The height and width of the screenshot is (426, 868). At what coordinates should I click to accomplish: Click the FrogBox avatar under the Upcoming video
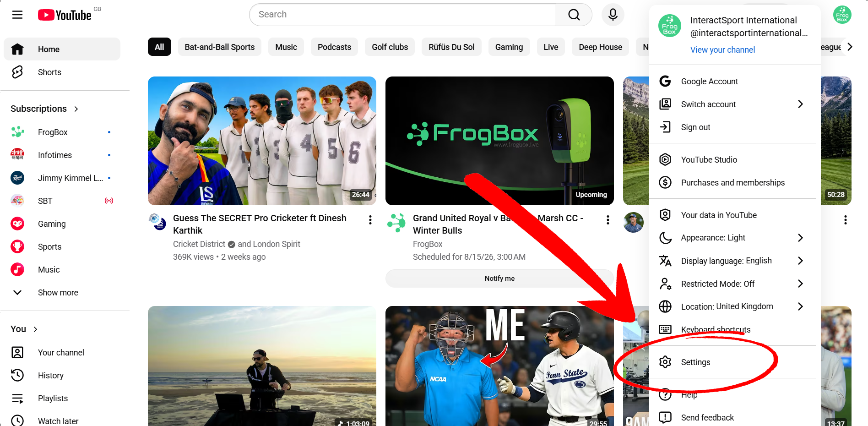pos(396,222)
